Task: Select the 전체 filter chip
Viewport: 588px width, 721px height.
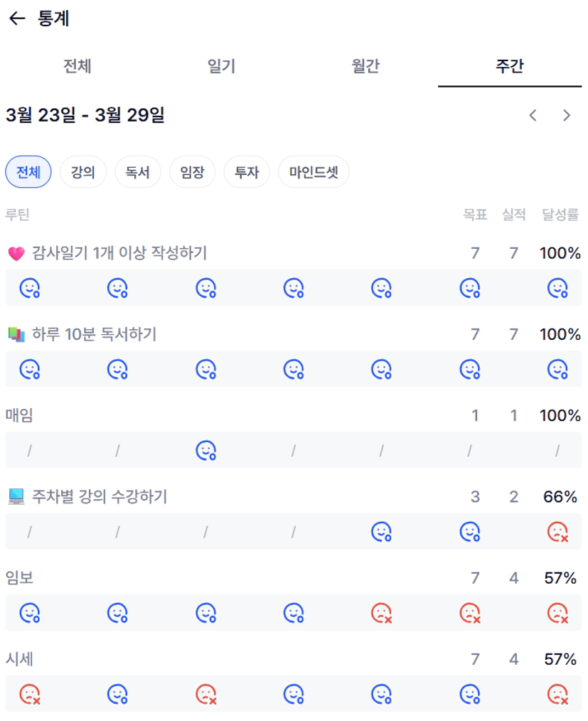Action: click(x=28, y=172)
